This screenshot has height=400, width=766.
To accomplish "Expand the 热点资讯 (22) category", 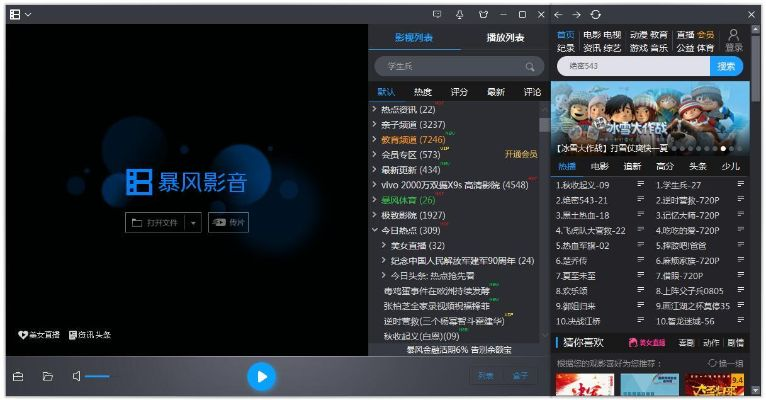I will (x=374, y=109).
